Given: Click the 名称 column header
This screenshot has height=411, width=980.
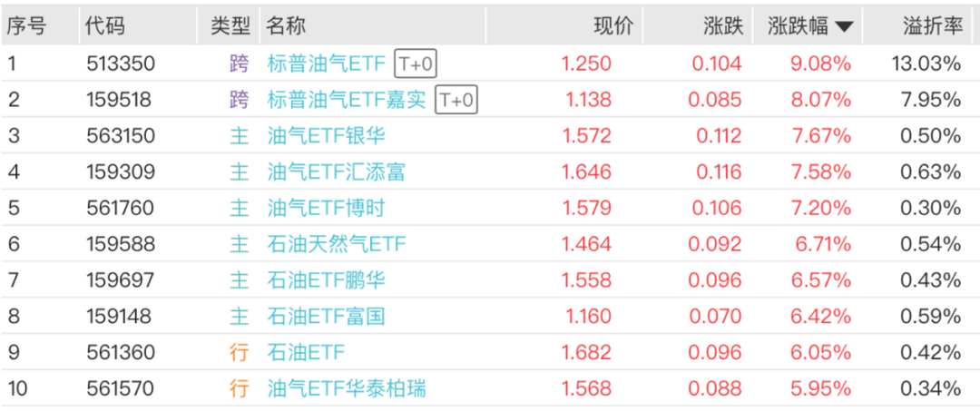Looking at the screenshot, I should (x=286, y=26).
